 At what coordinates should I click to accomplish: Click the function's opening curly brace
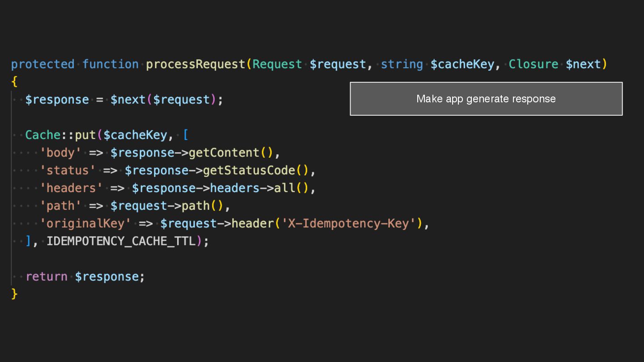(14, 82)
